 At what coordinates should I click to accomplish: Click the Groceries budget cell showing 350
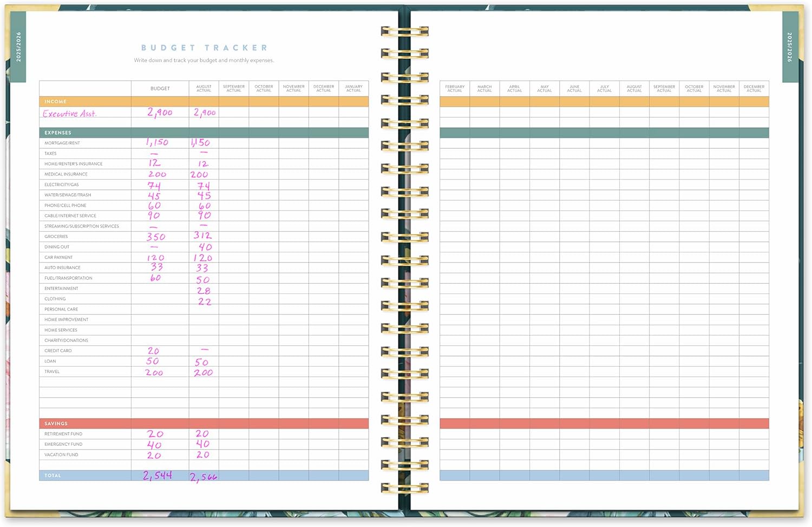(156, 237)
